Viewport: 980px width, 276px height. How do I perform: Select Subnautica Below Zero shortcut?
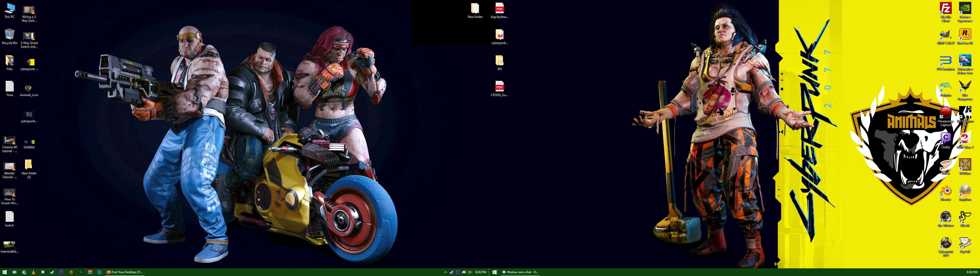pos(965,64)
